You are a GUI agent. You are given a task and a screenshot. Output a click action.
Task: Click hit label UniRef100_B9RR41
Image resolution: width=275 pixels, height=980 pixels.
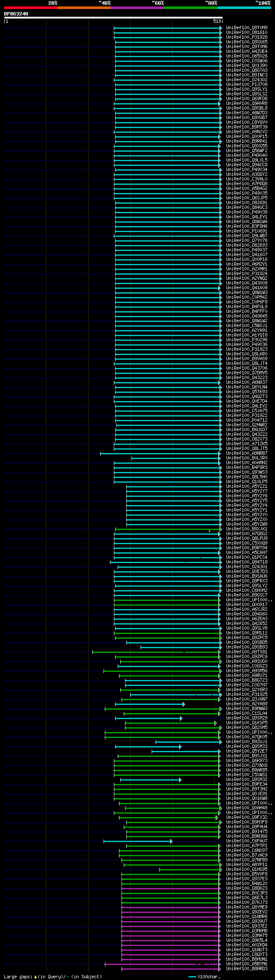pyautogui.click(x=247, y=141)
